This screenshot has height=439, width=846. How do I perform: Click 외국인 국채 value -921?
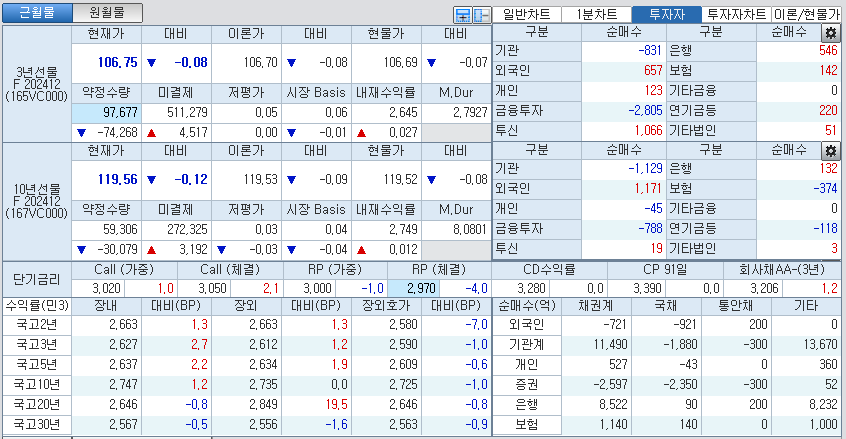685,325
